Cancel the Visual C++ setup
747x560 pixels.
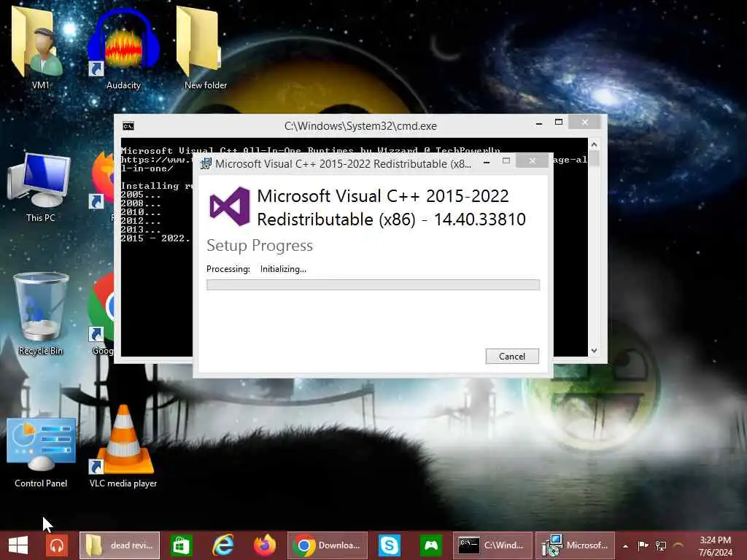coord(512,356)
